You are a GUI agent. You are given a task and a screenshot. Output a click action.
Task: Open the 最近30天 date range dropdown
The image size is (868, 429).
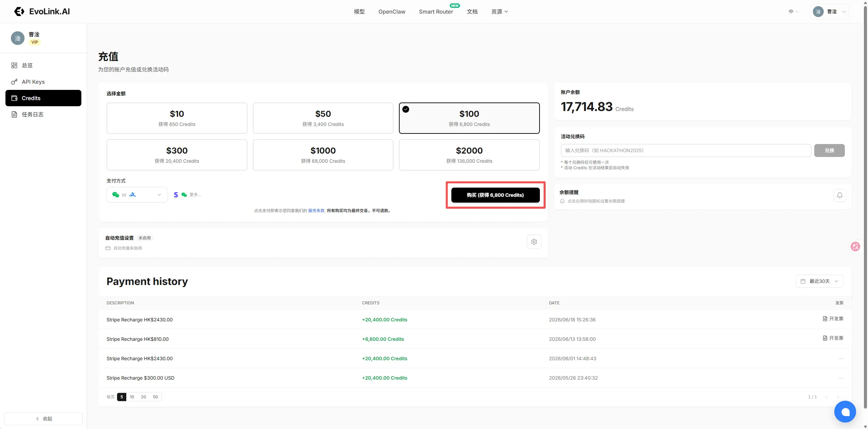[819, 281]
